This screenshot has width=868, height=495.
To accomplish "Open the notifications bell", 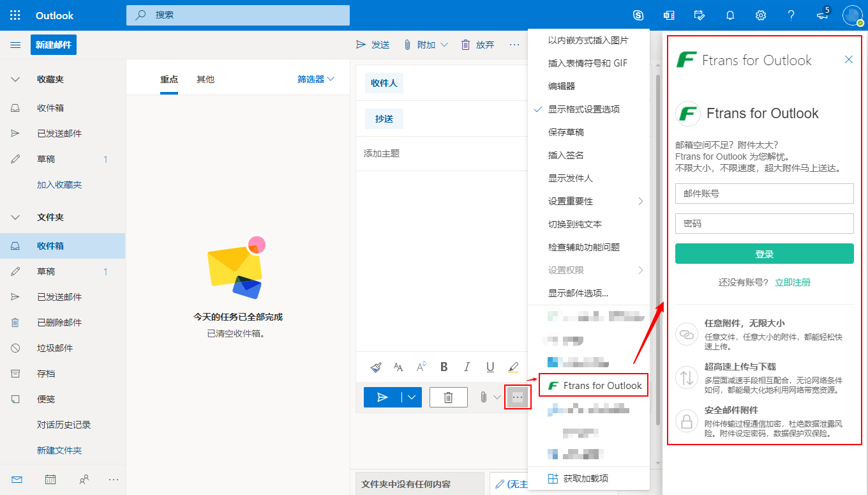I will pos(730,15).
